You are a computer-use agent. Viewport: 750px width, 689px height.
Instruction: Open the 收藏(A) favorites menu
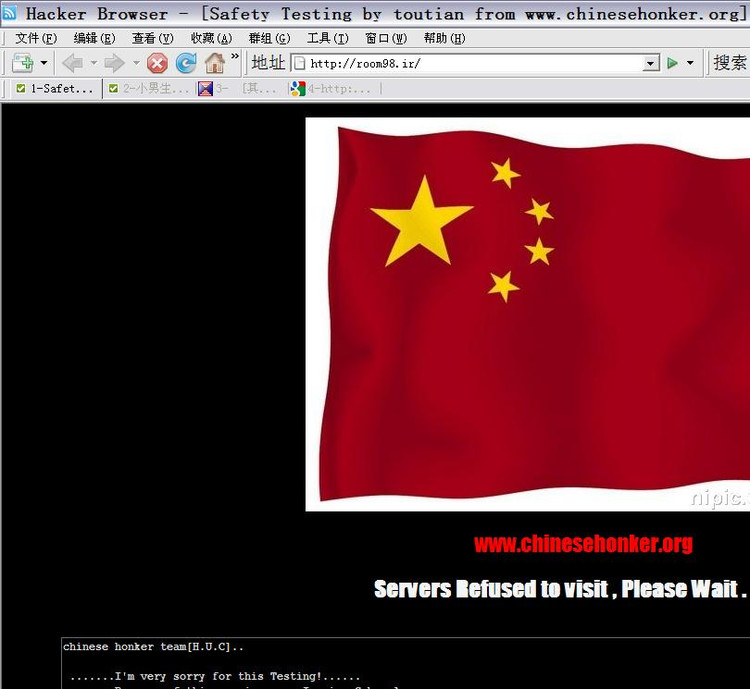click(x=211, y=38)
